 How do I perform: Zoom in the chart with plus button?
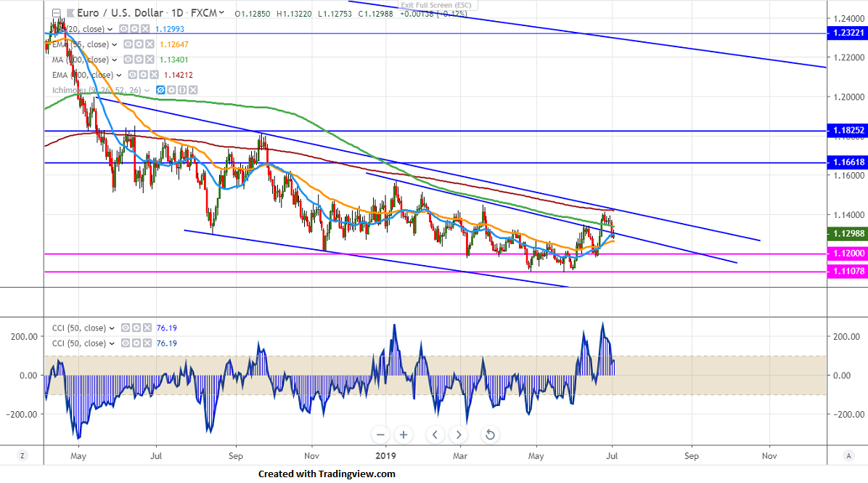(404, 435)
